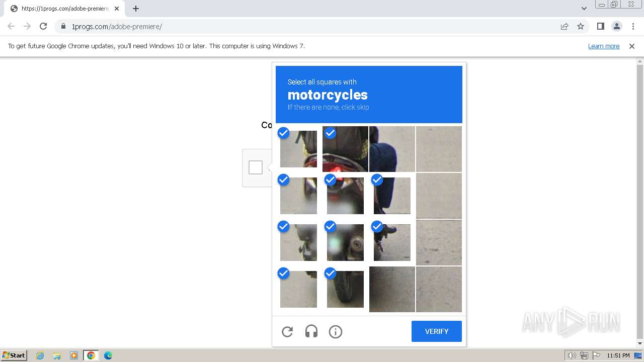This screenshot has width=644, height=362.
Task: Deselect the first tile in the top row
Action: click(x=299, y=149)
